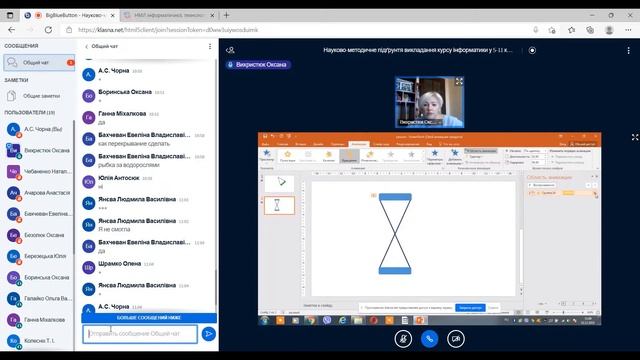Click the talking indicator Вихристюк Оксана
Screen dimensions: 640x360
click(258, 64)
